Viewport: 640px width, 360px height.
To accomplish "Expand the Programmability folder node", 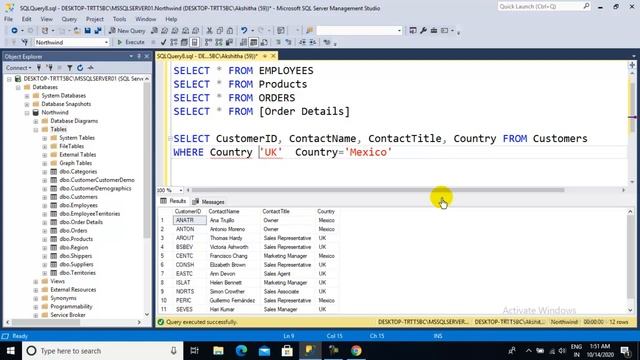I will [36, 307].
